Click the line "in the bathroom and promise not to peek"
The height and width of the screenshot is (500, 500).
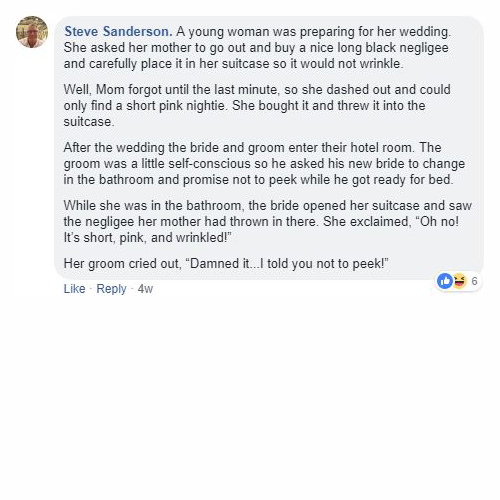pyautogui.click(x=258, y=180)
